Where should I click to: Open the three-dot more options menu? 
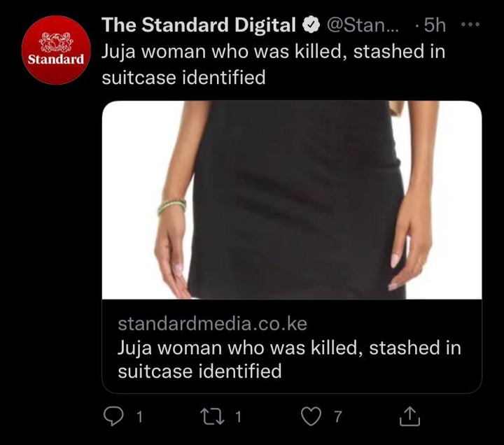click(470, 24)
